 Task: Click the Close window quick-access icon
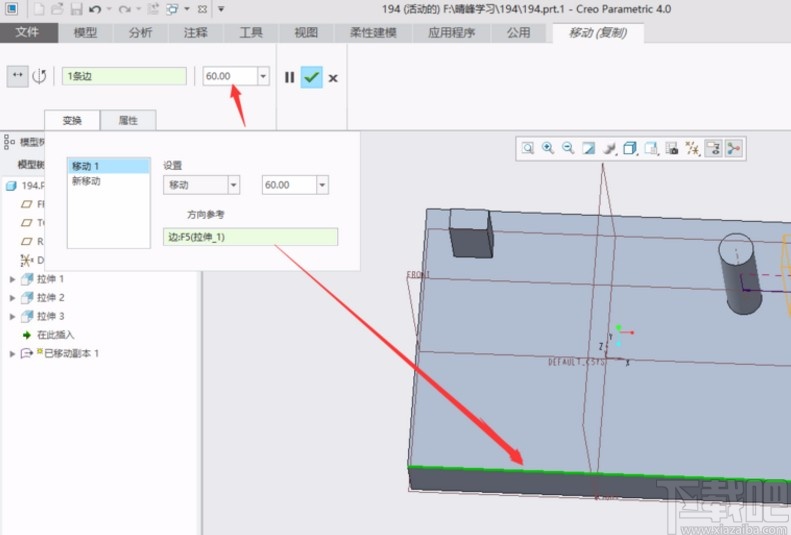point(202,9)
